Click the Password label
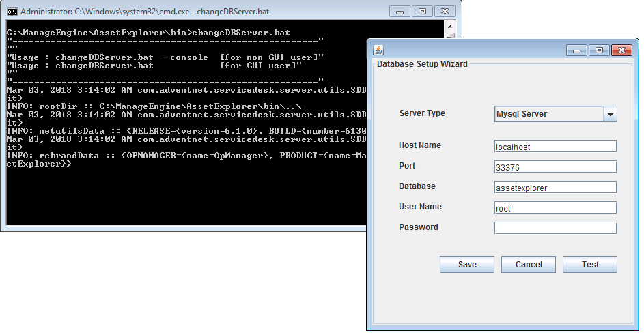The image size is (644, 333). pos(418,227)
